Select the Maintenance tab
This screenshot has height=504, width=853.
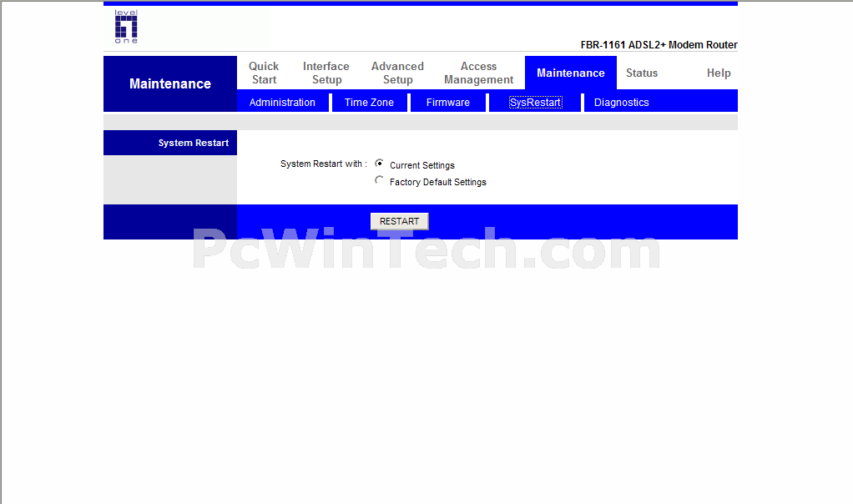[571, 73]
